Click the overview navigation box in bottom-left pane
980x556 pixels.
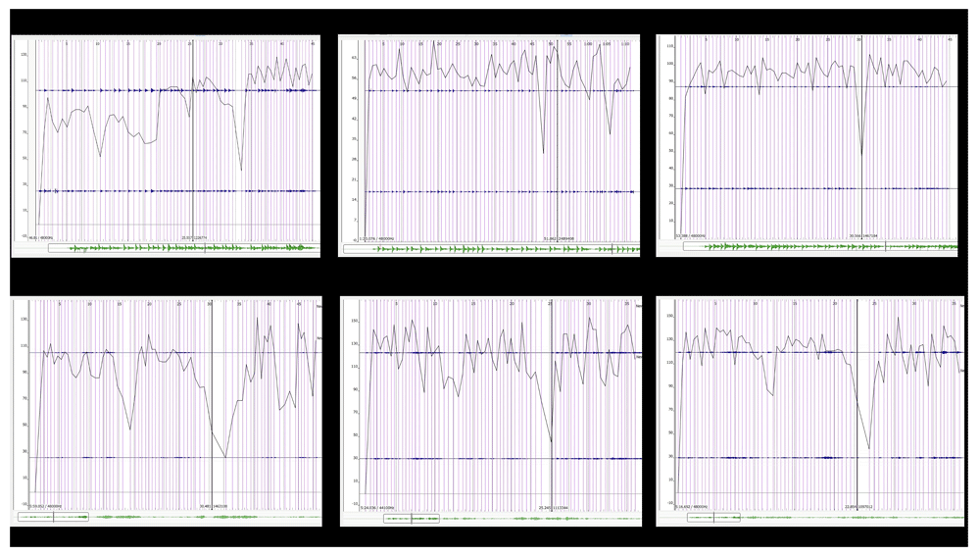[x=53, y=517]
